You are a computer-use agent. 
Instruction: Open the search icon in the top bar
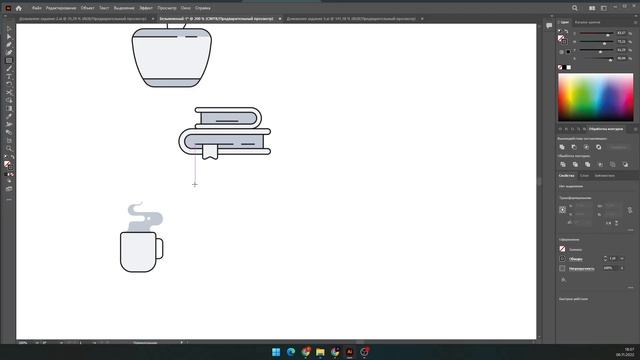click(x=575, y=8)
